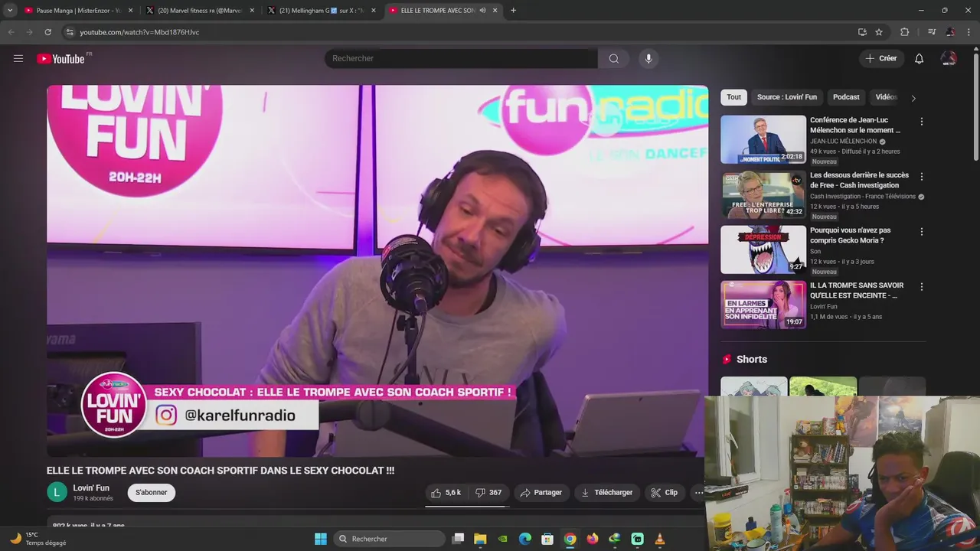Launch NVIDIA app from the taskbar
Image resolution: width=980 pixels, height=551 pixels.
point(502,539)
